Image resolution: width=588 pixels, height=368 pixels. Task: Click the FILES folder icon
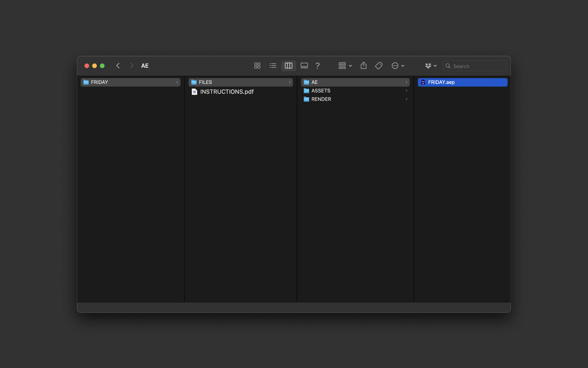point(194,82)
